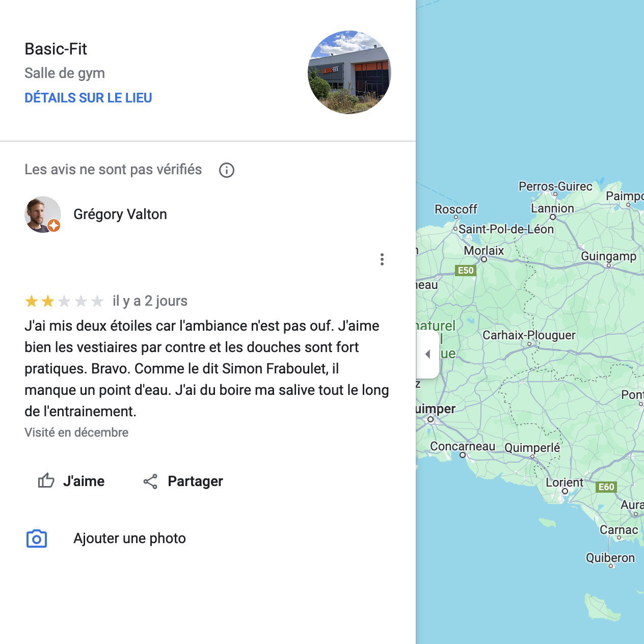The height and width of the screenshot is (644, 644).
Task: Click Carhaix-Plouguer label on map
Action: pyautogui.click(x=529, y=335)
